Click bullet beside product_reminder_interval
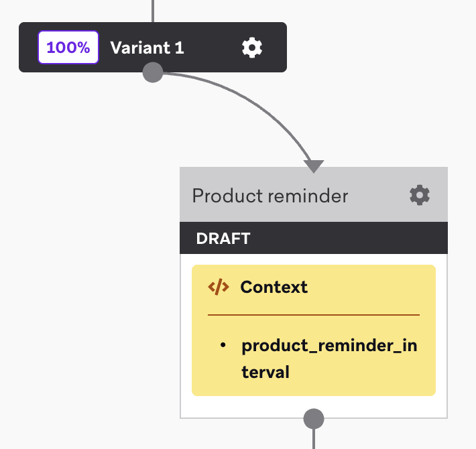The image size is (476, 449). (x=223, y=345)
